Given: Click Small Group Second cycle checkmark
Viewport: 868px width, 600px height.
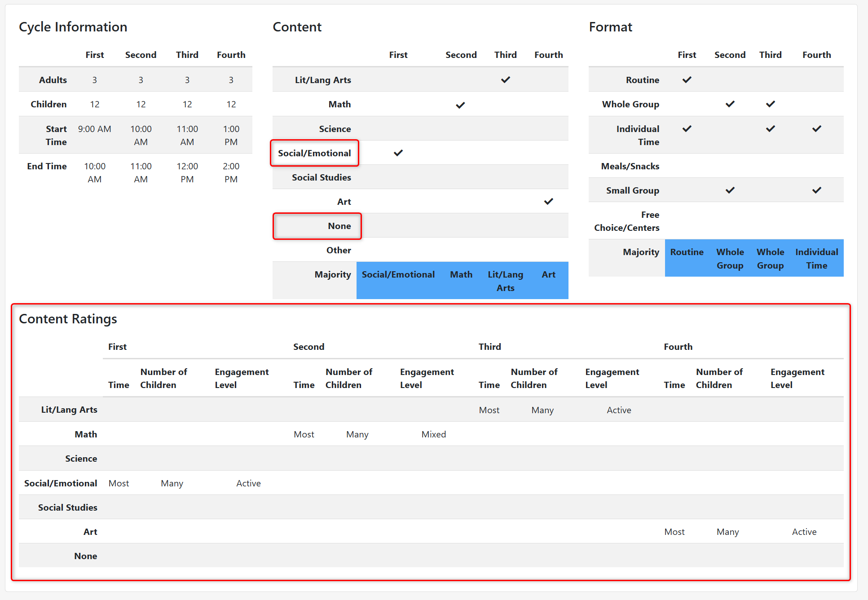Looking at the screenshot, I should click(x=730, y=190).
